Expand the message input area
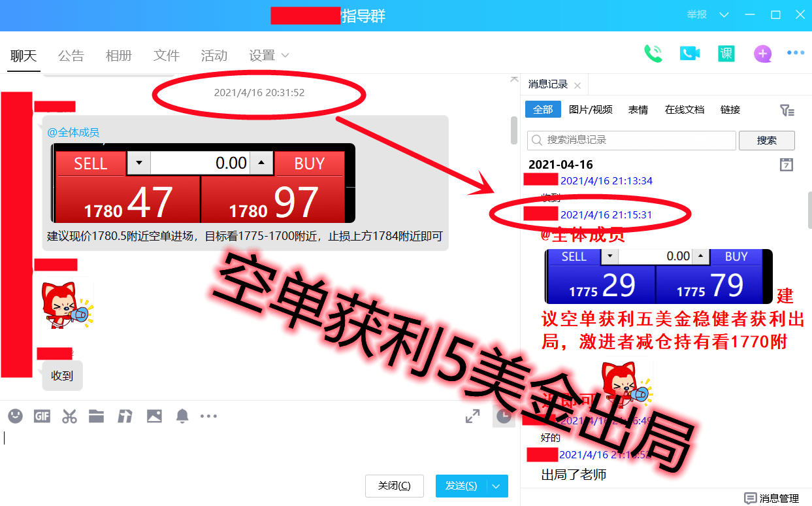The height and width of the screenshot is (506, 812). pos(472,416)
